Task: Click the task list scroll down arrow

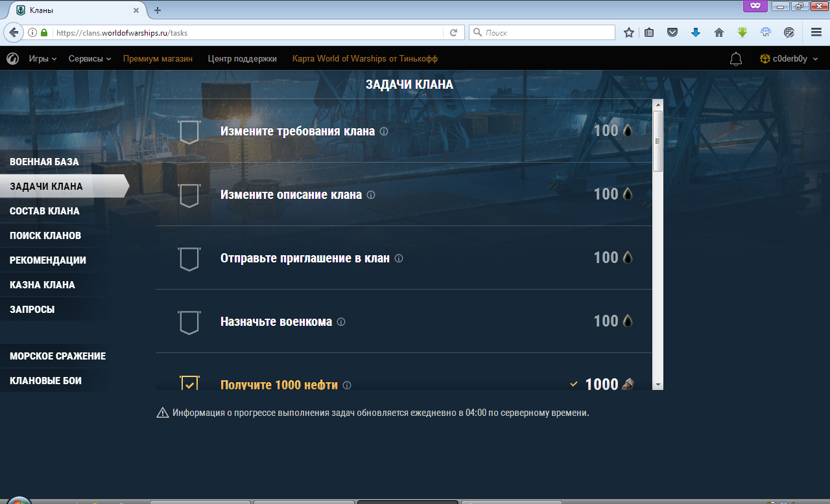Action: click(658, 385)
